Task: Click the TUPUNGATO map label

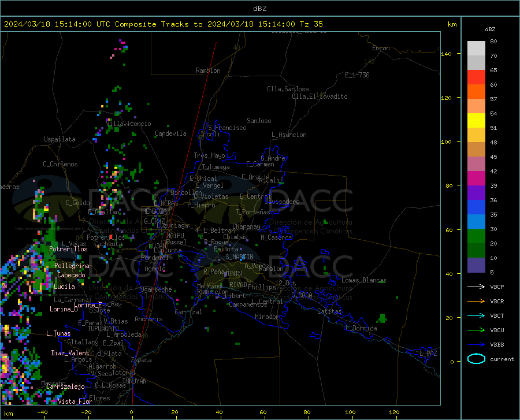Action: 103,329
